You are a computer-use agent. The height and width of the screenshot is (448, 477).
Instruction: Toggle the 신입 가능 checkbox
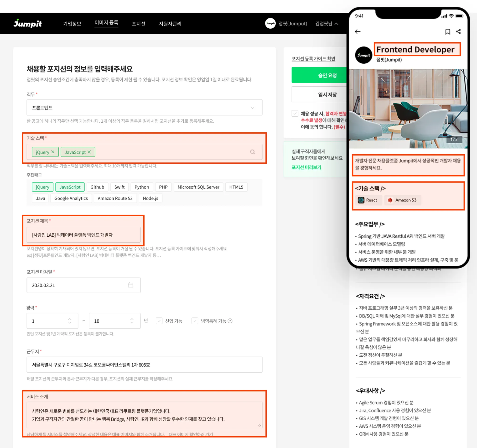pyautogui.click(x=159, y=321)
